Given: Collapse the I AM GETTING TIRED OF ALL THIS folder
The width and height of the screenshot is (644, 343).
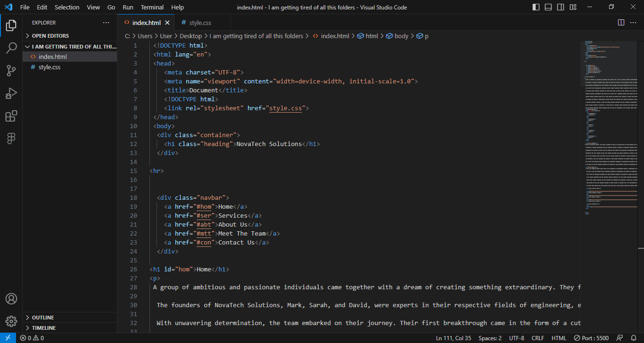Looking at the screenshot, I should pyautogui.click(x=70, y=47).
